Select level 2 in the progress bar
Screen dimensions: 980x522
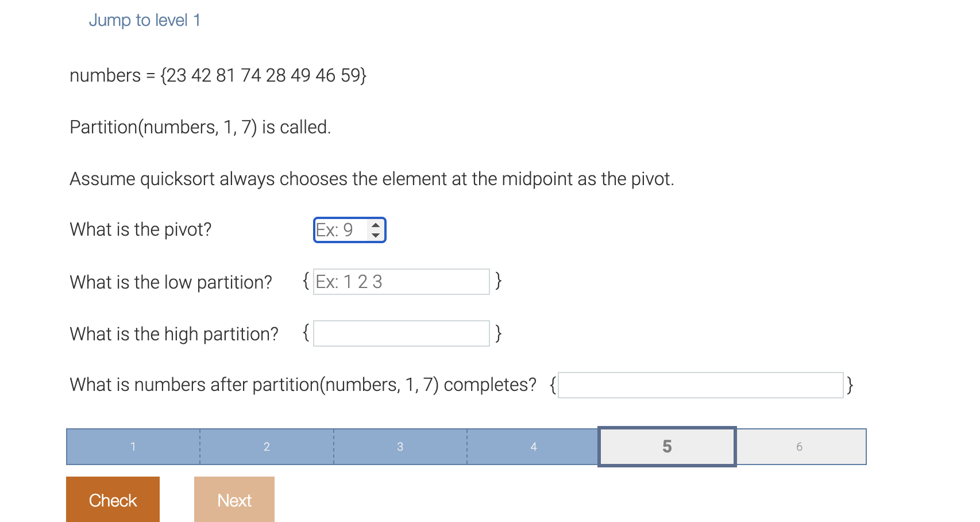pyautogui.click(x=267, y=447)
